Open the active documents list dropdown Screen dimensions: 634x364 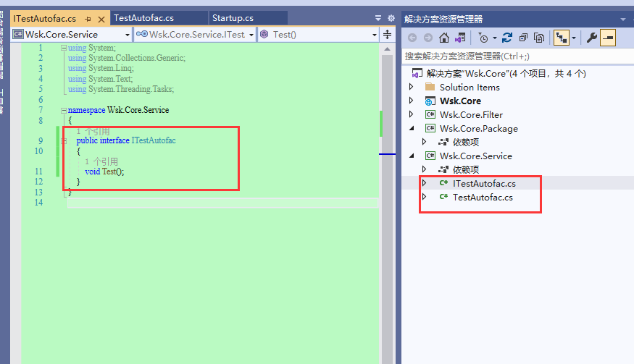[378, 18]
